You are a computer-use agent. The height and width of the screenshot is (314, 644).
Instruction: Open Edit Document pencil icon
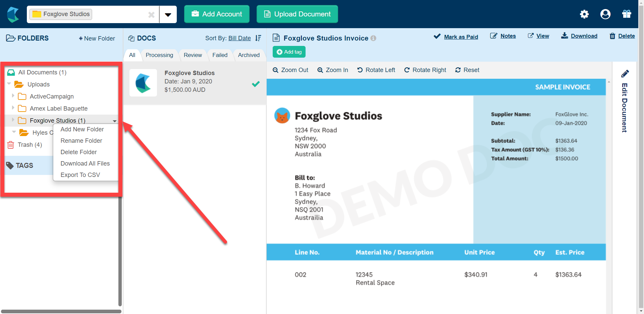click(625, 74)
